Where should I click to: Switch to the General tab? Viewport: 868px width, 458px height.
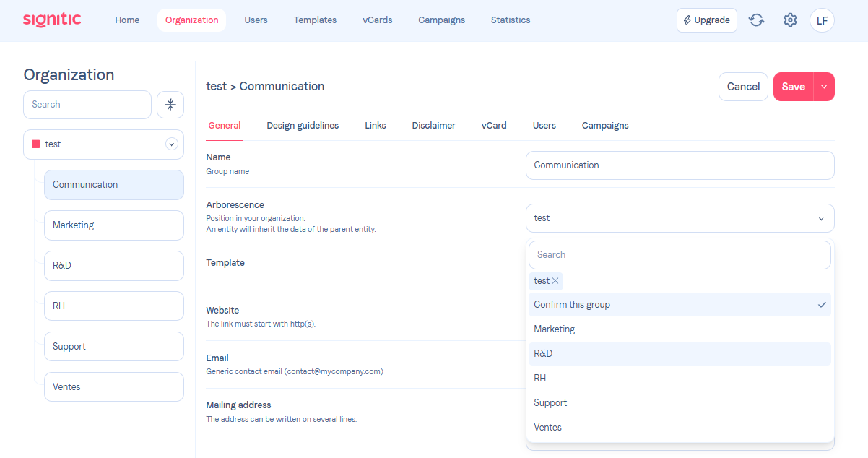click(x=225, y=126)
